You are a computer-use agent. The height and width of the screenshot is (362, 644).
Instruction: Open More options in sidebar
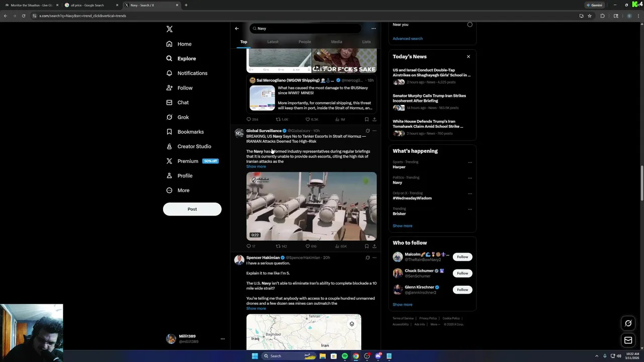[x=178, y=190]
